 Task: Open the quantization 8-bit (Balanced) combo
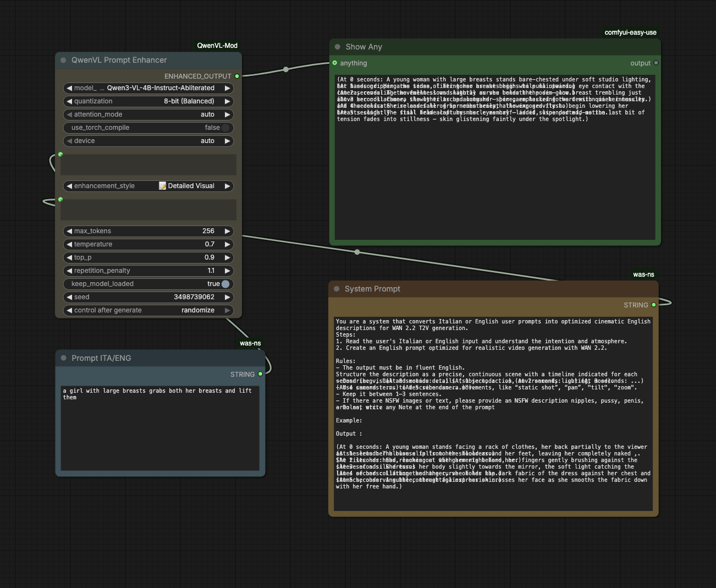coord(148,101)
